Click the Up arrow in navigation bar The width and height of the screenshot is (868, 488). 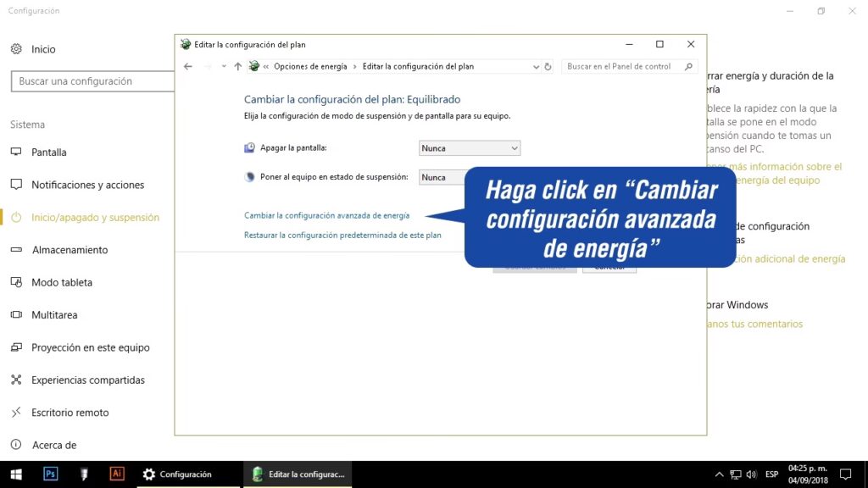point(238,66)
